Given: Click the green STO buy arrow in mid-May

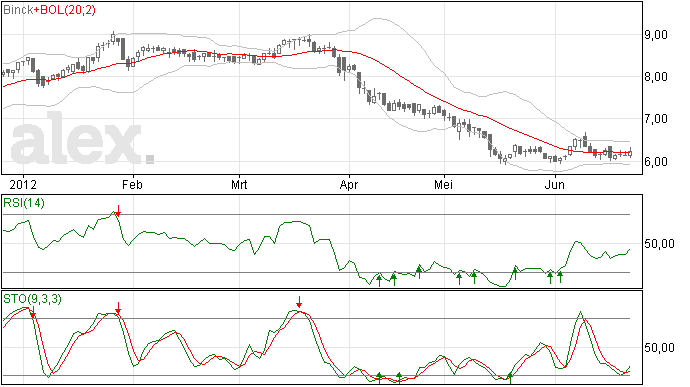Looking at the screenshot, I should [x=510, y=377].
